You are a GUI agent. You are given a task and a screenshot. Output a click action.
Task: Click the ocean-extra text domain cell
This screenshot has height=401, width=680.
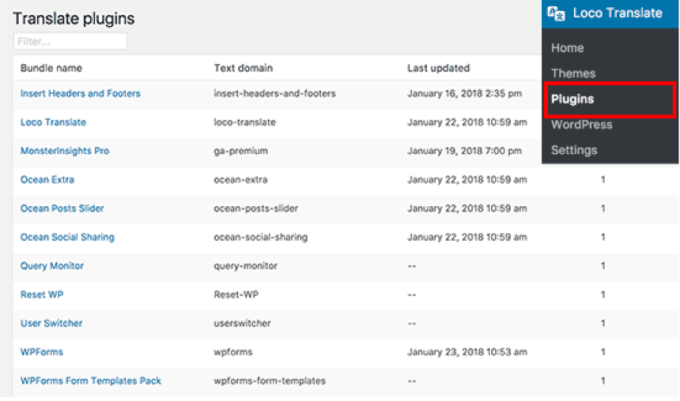(x=240, y=179)
